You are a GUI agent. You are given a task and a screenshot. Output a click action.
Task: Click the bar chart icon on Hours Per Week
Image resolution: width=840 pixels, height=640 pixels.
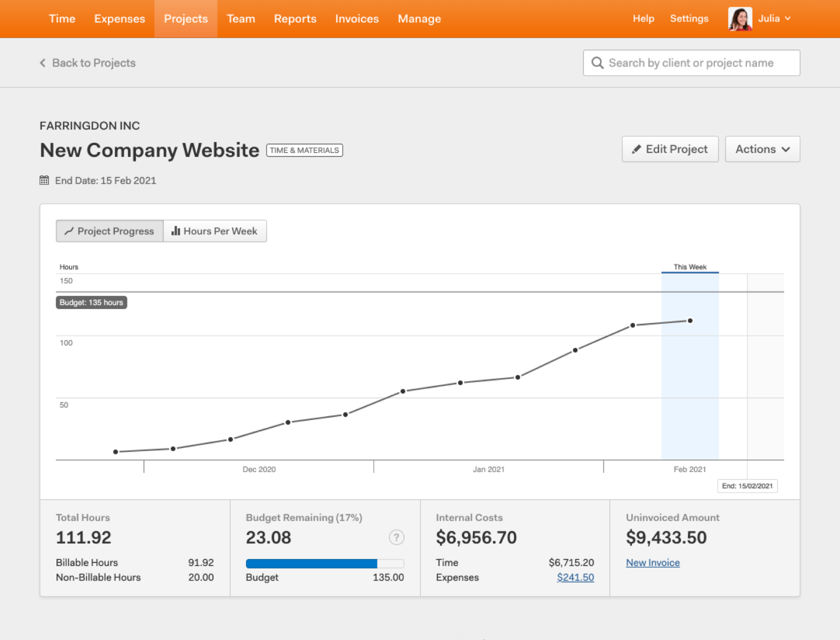point(175,231)
